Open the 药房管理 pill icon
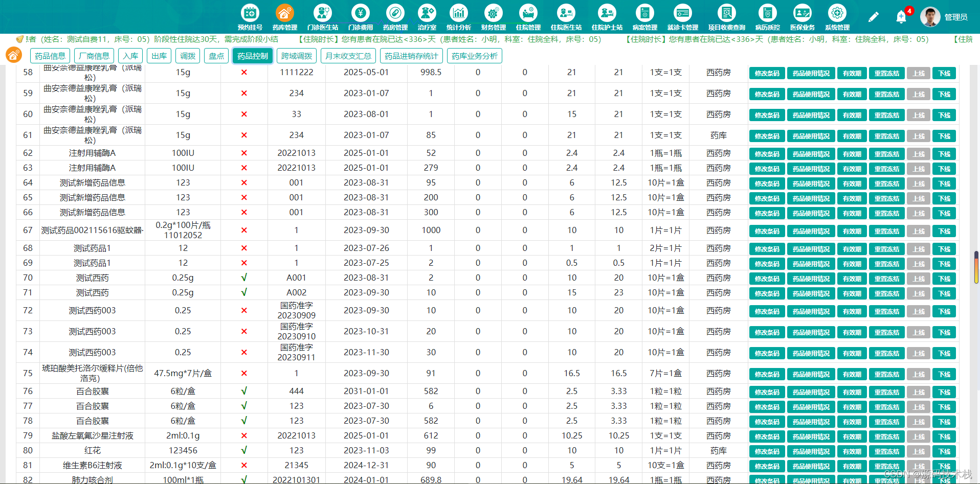Viewport: 980px width, 484px height. 395,13
